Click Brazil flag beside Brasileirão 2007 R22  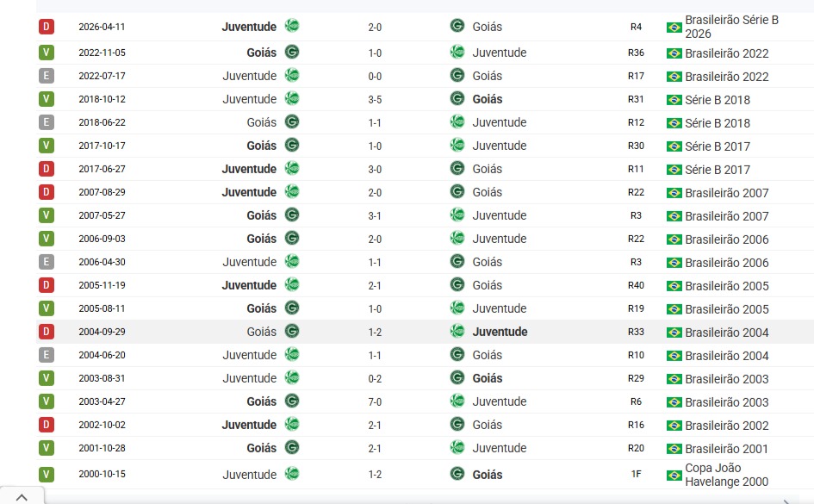click(674, 193)
